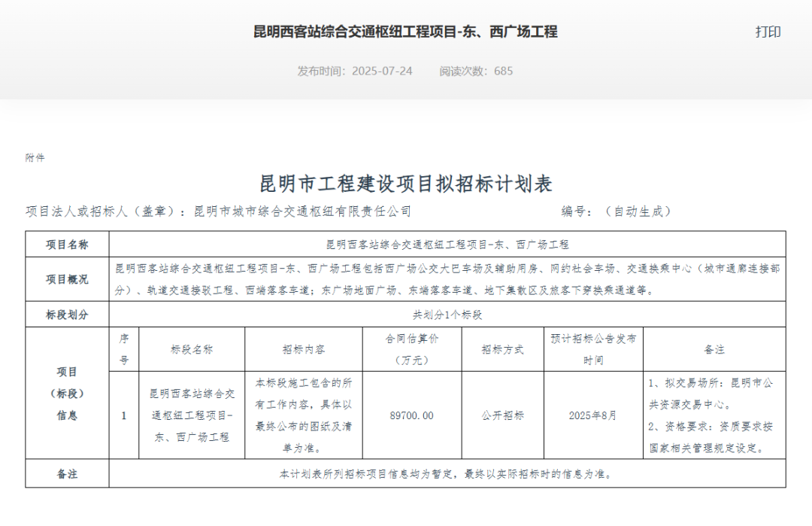Select the 公开招标 bidding method cell

501,412
